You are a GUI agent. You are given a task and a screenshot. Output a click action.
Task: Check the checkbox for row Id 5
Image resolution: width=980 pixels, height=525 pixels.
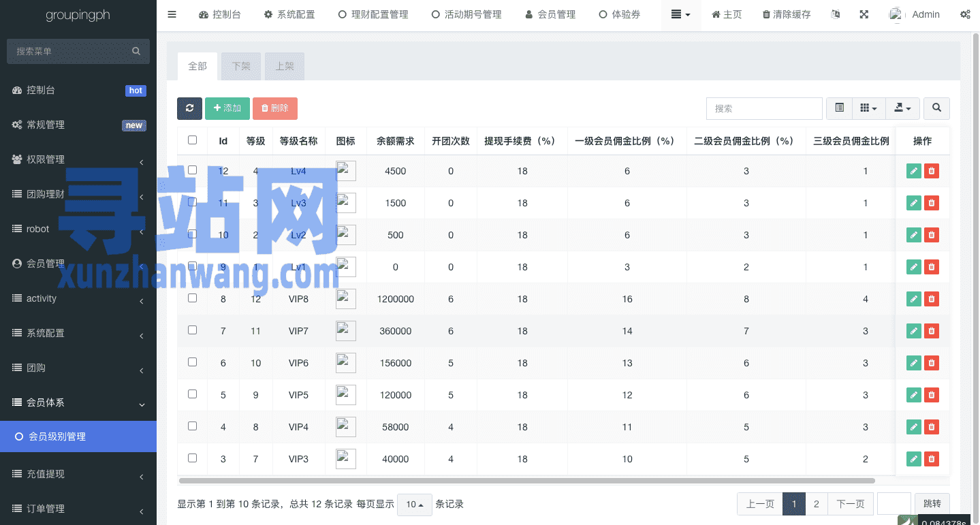(192, 394)
